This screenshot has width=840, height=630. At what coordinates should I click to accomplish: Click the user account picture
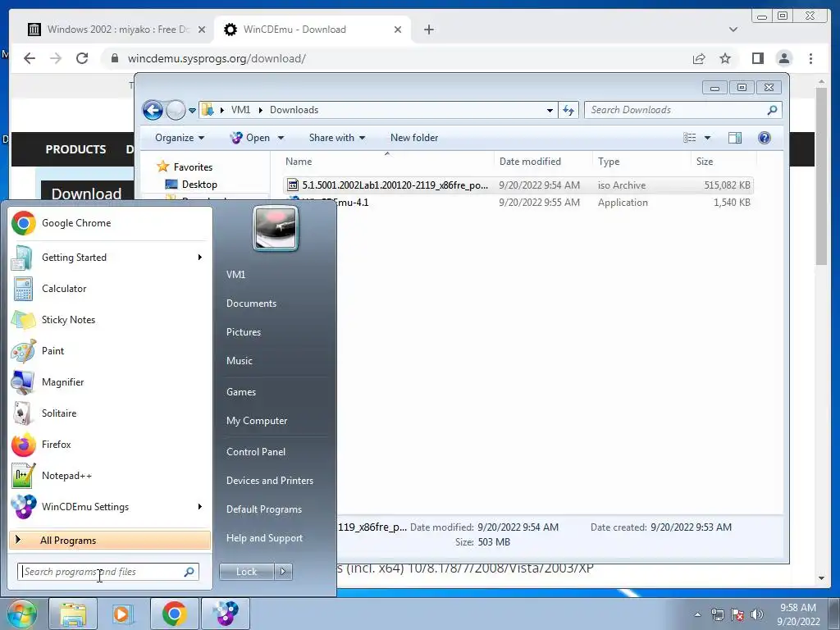click(x=276, y=228)
